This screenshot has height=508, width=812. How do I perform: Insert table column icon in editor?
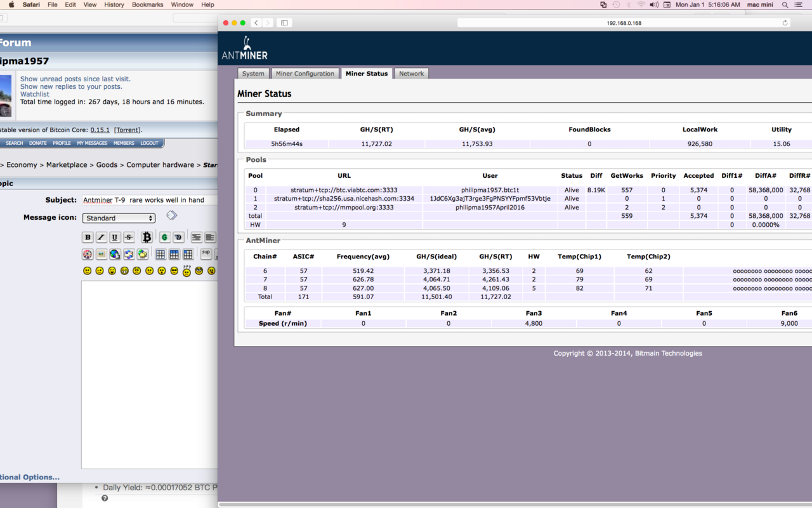(x=188, y=254)
